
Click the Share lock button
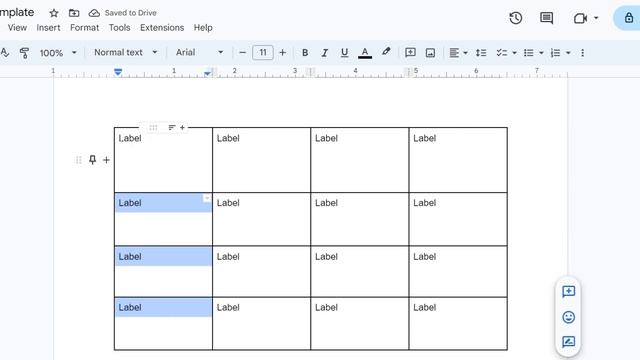tap(628, 18)
